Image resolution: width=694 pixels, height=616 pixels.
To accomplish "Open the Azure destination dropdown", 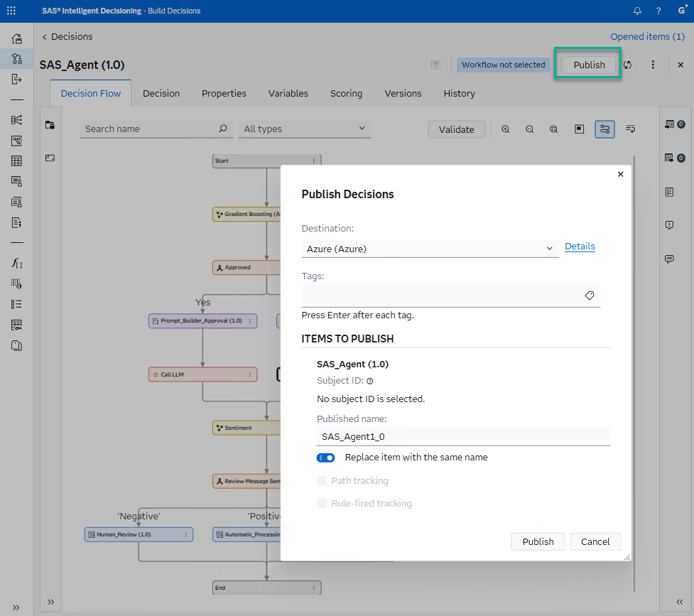I will pyautogui.click(x=550, y=249).
